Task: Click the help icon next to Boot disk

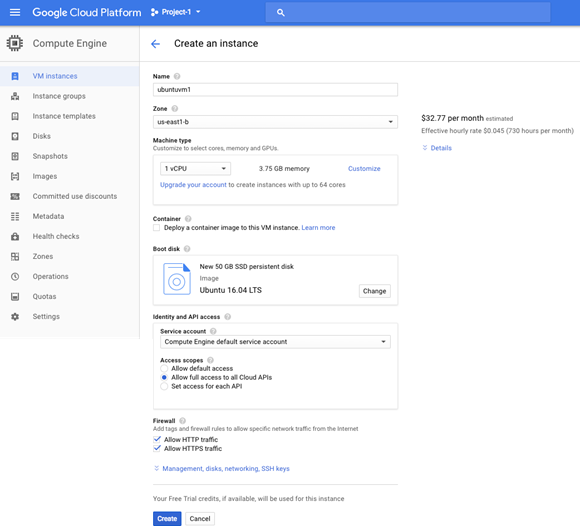Action: pyautogui.click(x=187, y=249)
